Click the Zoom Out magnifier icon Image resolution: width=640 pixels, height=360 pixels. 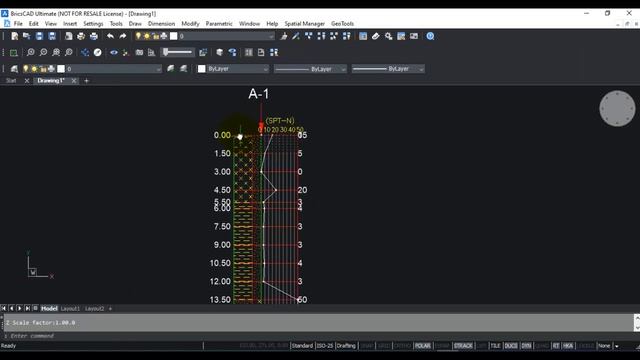pyautogui.click(x=43, y=52)
